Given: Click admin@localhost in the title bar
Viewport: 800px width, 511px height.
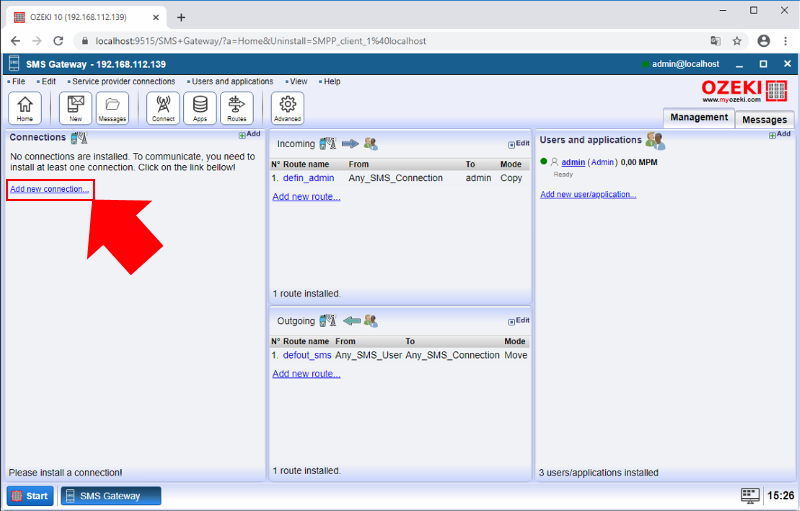Looking at the screenshot, I should (685, 64).
